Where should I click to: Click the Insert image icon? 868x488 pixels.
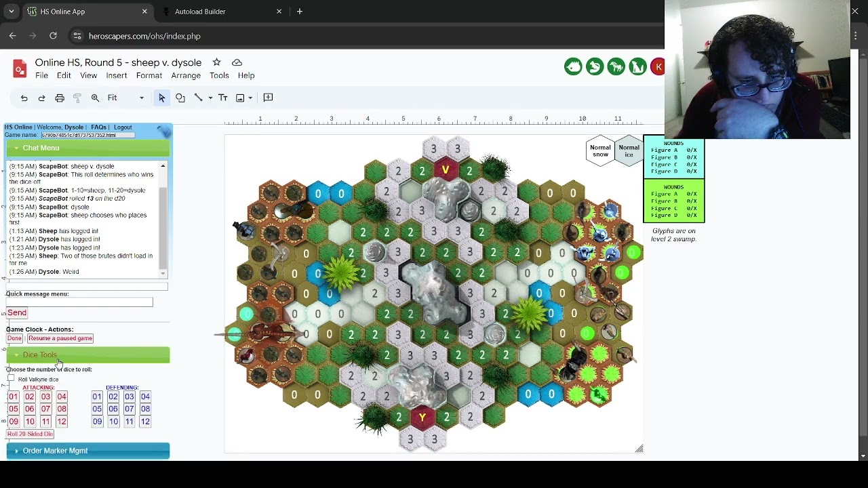(240, 98)
